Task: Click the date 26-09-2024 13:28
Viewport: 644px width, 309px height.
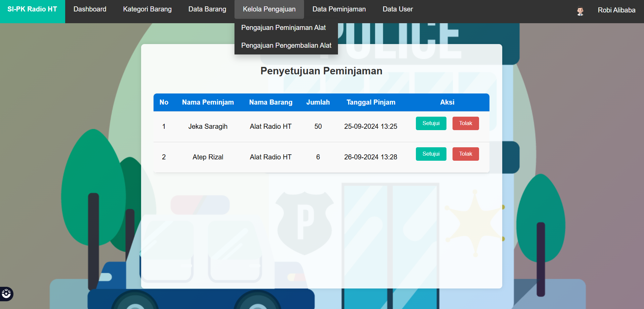Action: tap(371, 157)
